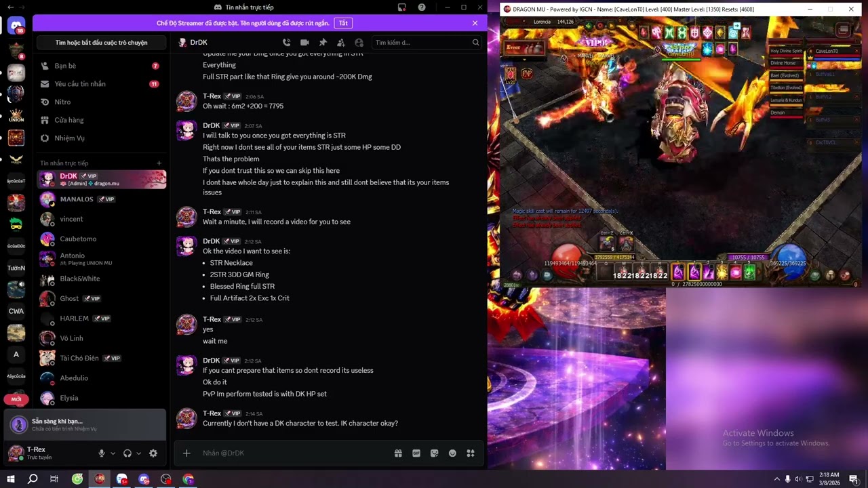Select the green skill in slot 5
This screenshot has width=868, height=488.
pyautogui.click(x=749, y=273)
